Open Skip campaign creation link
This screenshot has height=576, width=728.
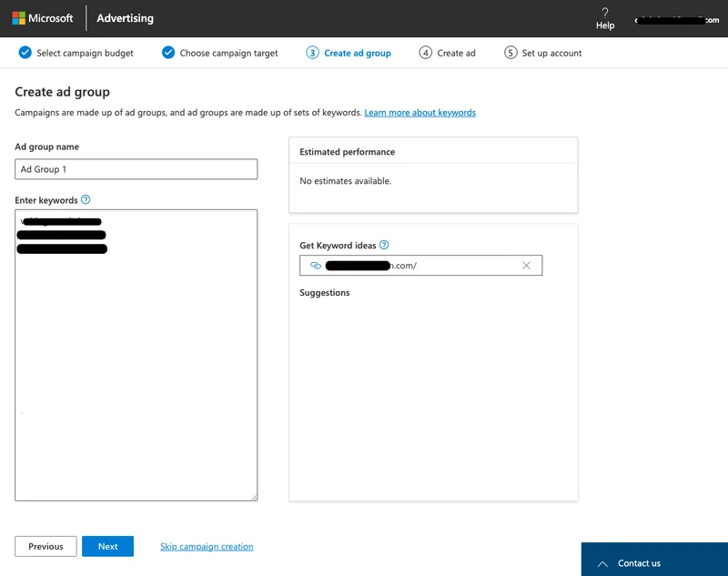pyautogui.click(x=207, y=546)
